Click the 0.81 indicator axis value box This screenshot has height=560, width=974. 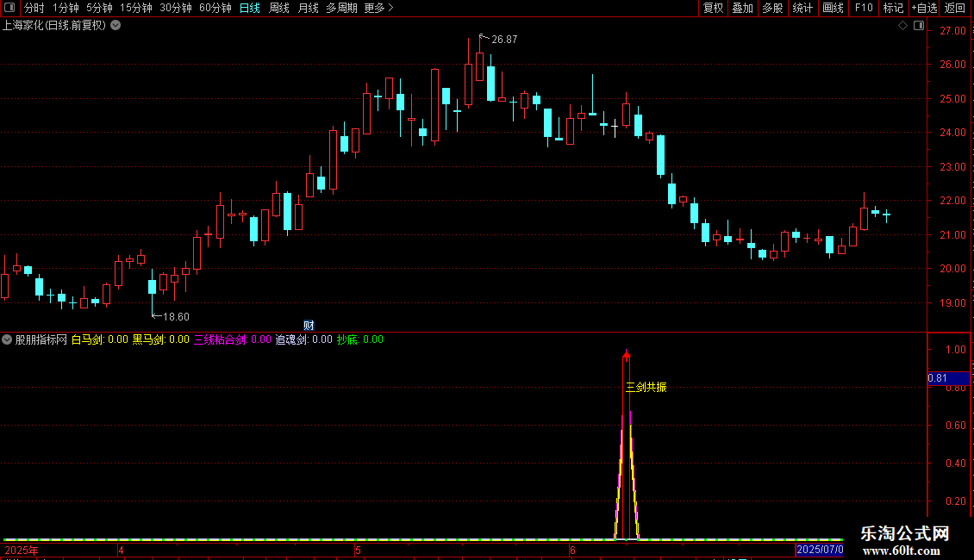tap(948, 378)
